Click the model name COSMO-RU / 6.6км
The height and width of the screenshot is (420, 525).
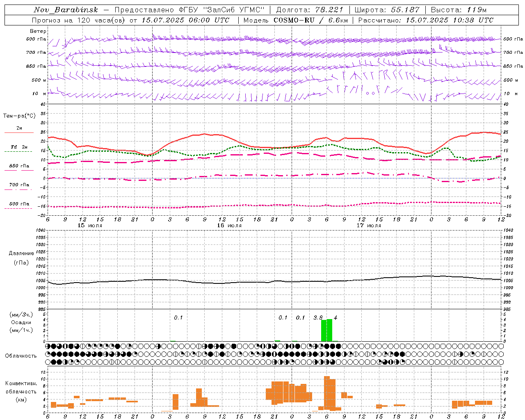[310, 20]
